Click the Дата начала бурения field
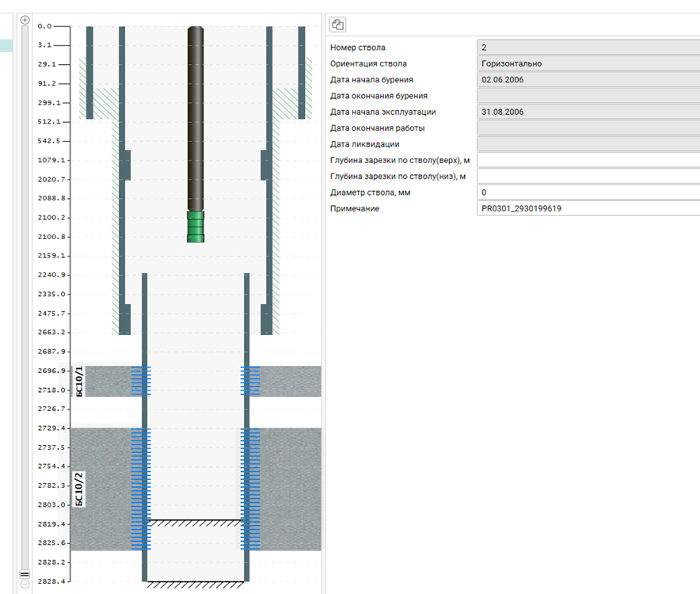 point(588,80)
